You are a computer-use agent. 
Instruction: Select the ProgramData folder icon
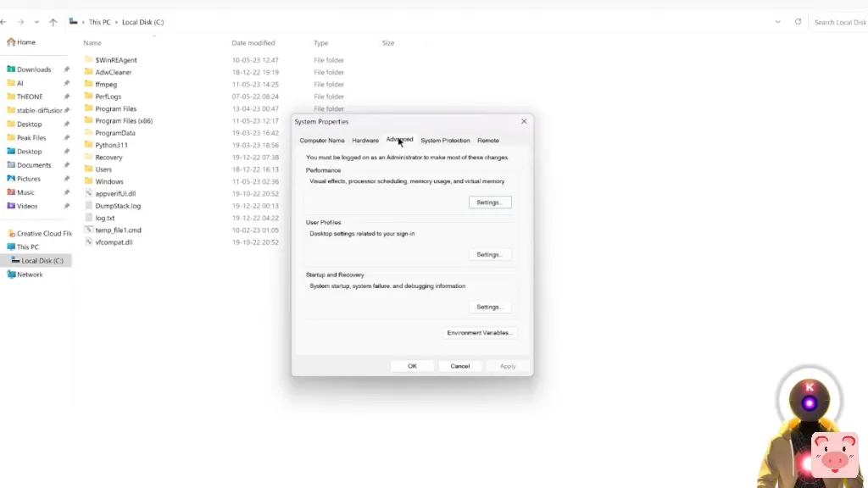(x=88, y=132)
